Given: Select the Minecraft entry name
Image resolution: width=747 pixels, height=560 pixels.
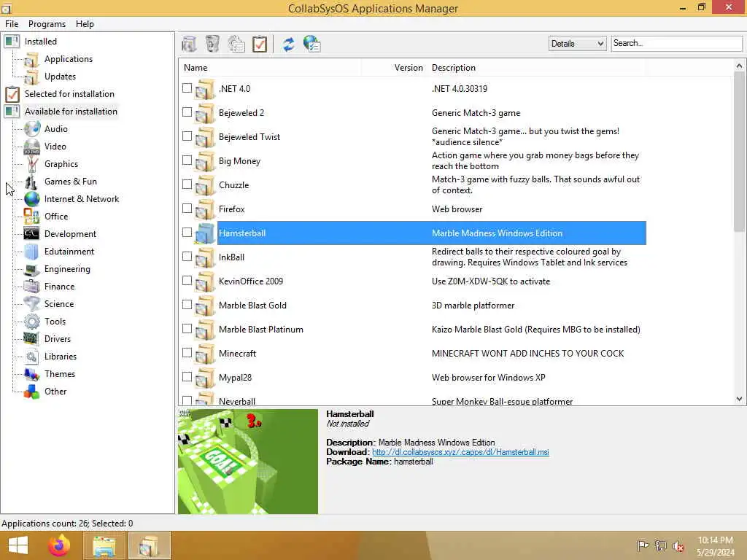Looking at the screenshot, I should click(237, 354).
